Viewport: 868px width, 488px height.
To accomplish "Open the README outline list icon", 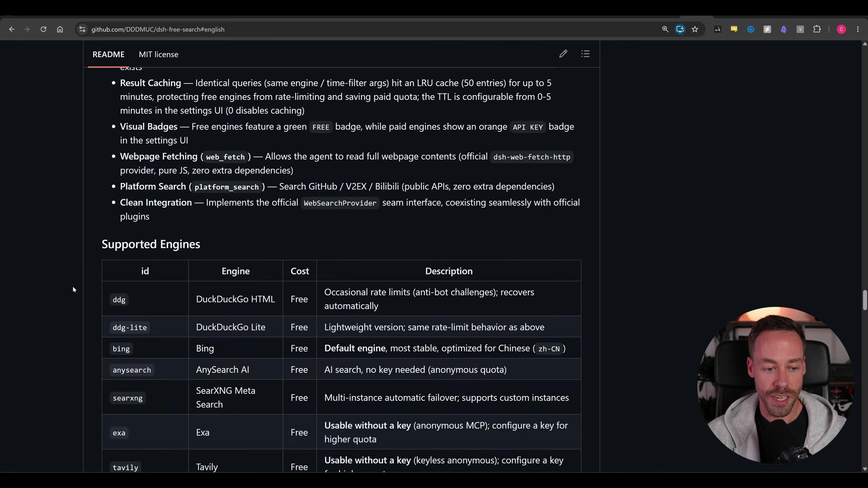I will pyautogui.click(x=585, y=54).
